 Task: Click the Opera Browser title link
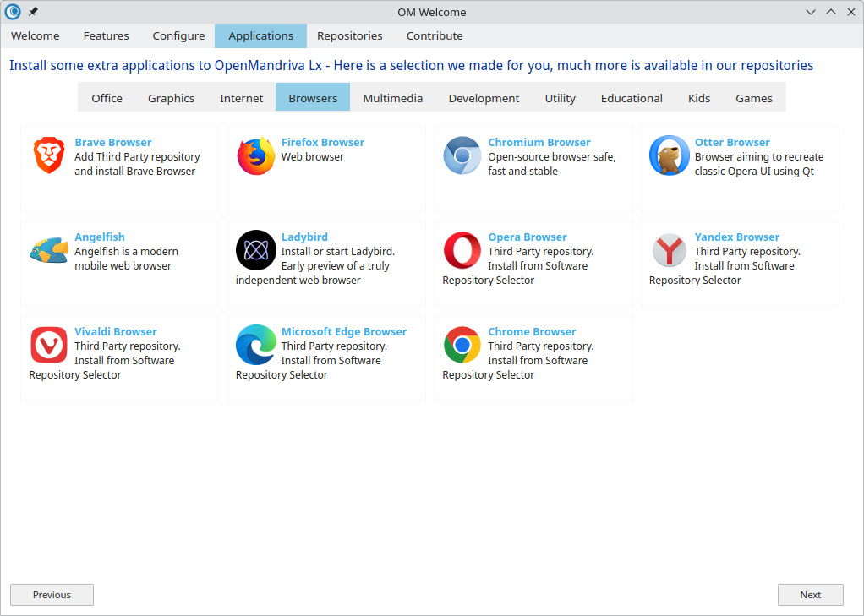528,237
